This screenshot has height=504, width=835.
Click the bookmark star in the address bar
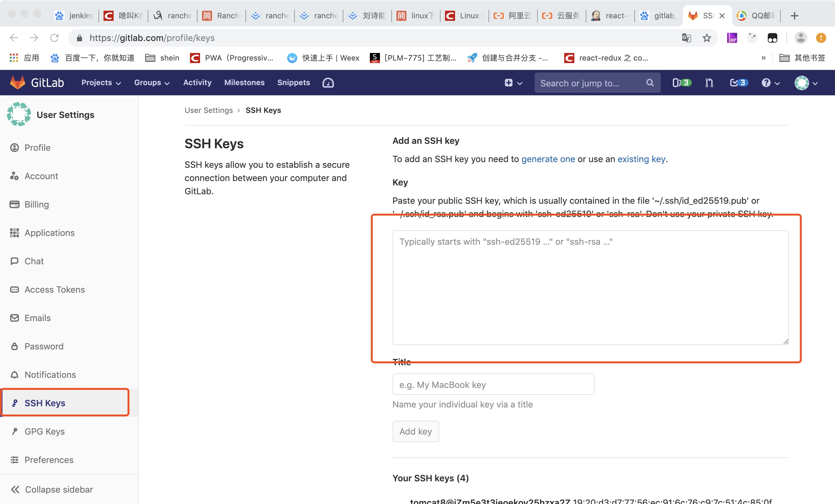click(707, 38)
